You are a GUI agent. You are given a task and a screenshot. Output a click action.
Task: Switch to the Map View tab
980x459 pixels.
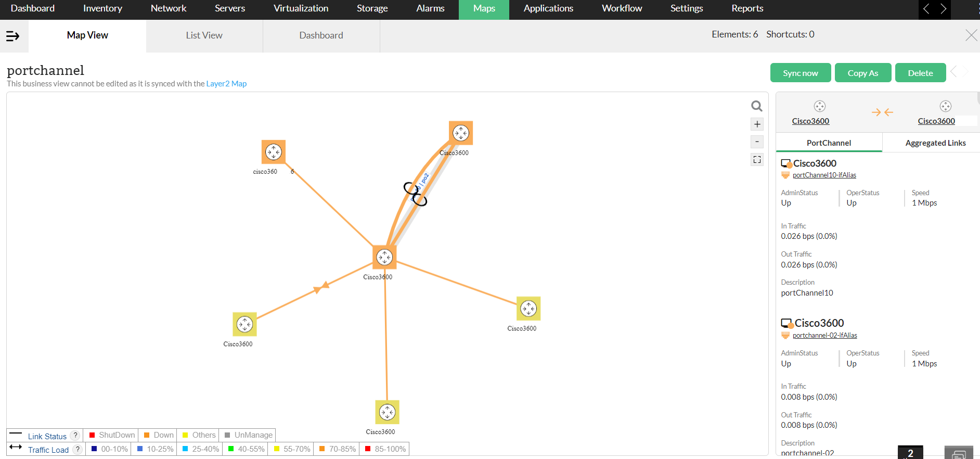point(87,35)
